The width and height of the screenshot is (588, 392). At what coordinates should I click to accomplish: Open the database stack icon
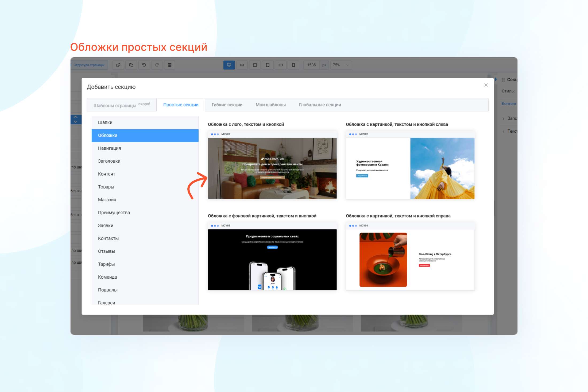pyautogui.click(x=169, y=65)
